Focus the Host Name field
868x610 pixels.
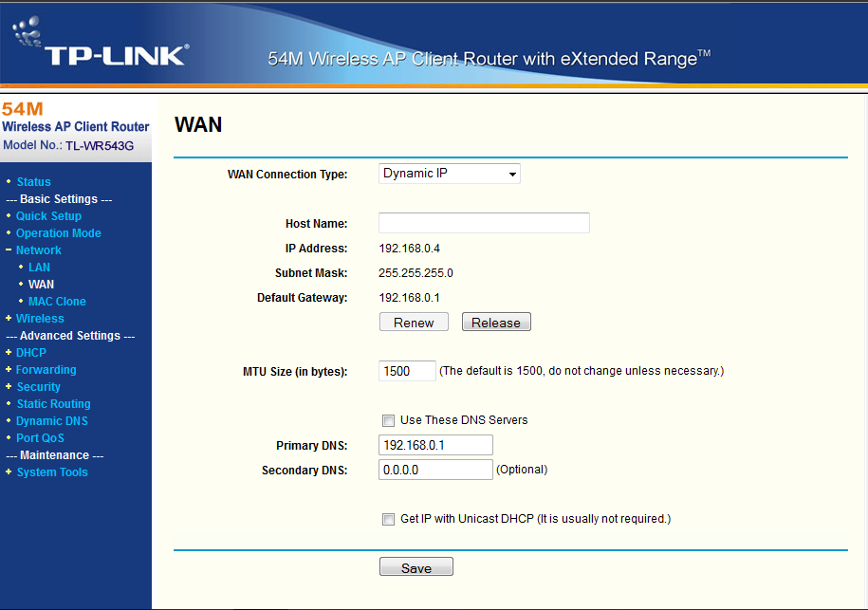pos(484,223)
